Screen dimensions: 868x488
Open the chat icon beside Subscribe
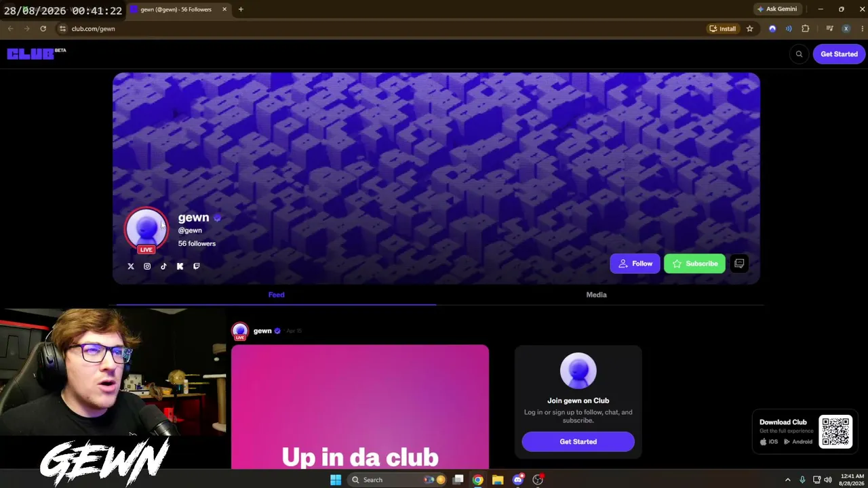739,264
